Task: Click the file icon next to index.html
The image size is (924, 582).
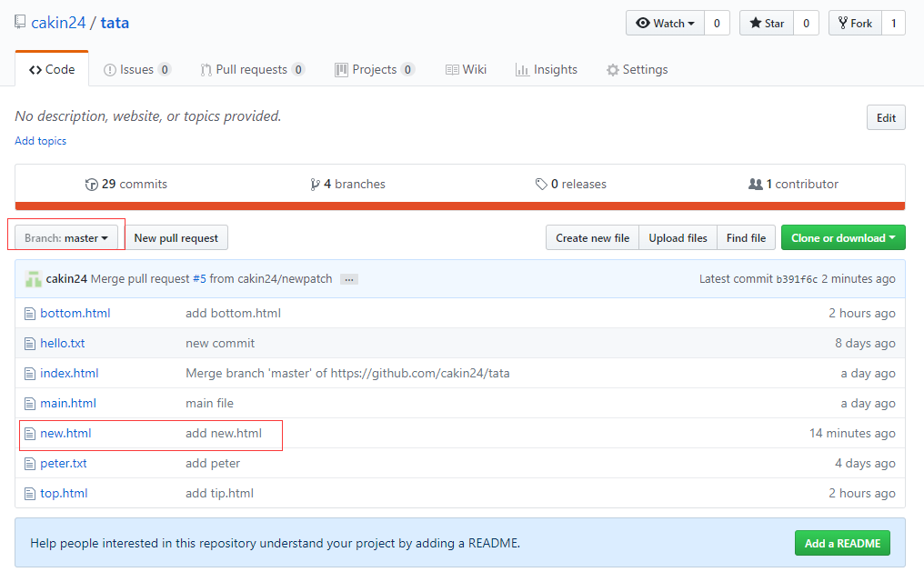Action: (x=30, y=374)
